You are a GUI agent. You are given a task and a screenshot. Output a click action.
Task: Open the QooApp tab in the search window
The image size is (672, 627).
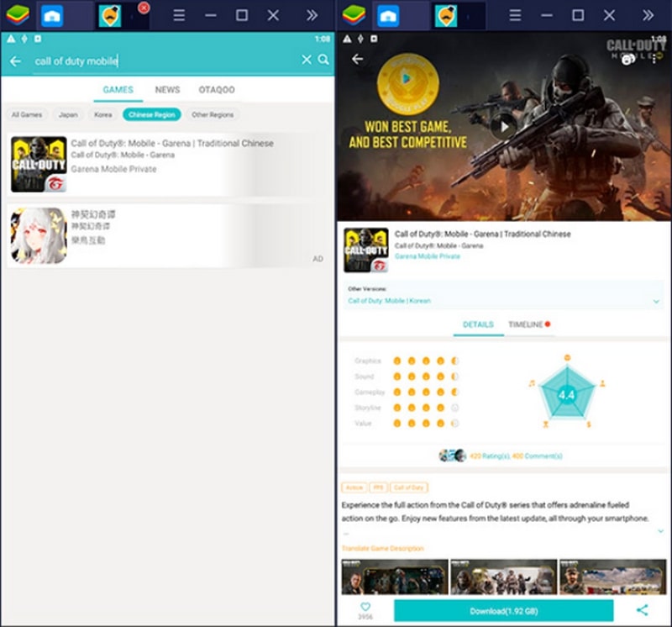point(110,16)
